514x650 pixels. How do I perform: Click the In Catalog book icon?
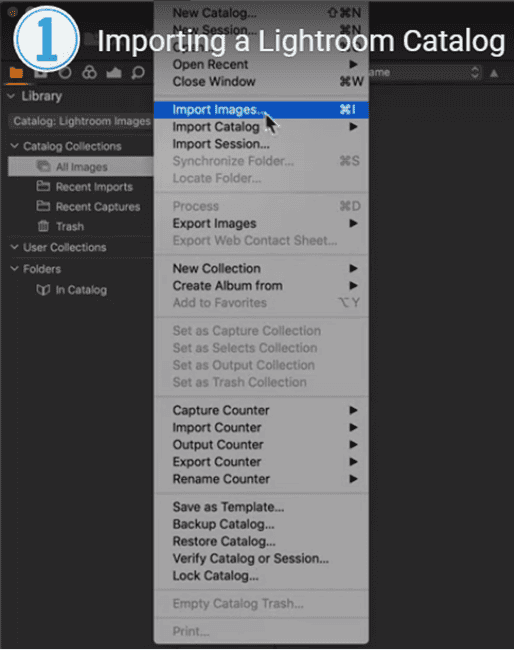[44, 289]
